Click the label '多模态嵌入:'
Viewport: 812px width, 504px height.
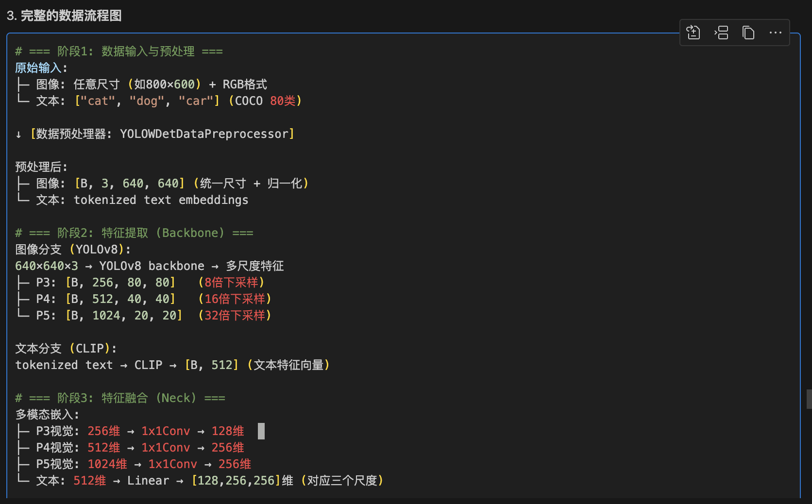[47, 415]
